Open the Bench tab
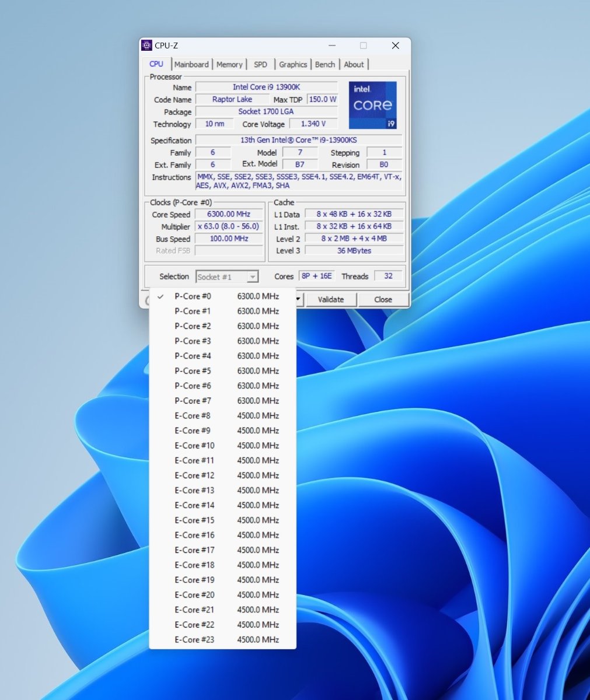 pyautogui.click(x=325, y=65)
